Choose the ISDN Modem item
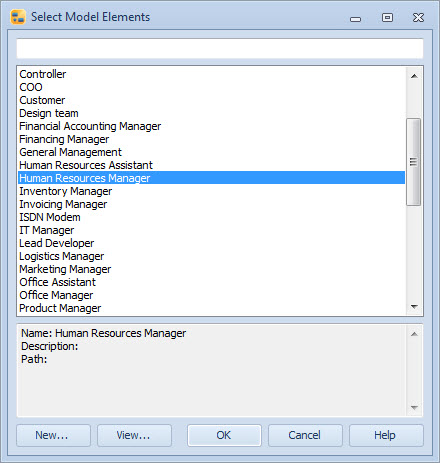The width and height of the screenshot is (440, 463). [x=212, y=217]
